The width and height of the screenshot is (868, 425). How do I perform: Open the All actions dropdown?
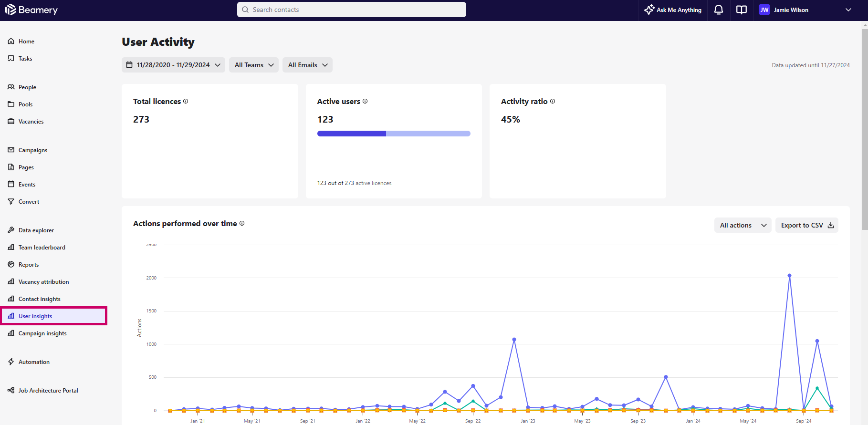[743, 225]
